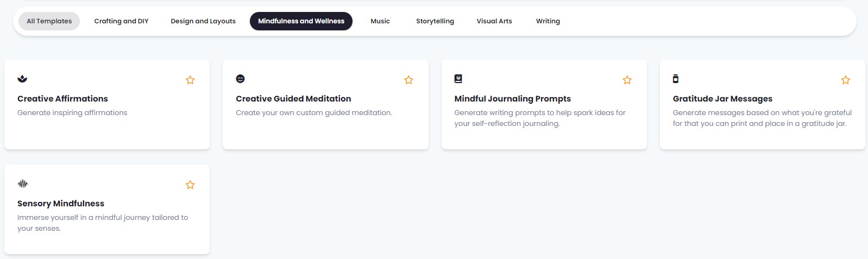Screen dimensions: 868x259
Task: Open the Gratitude Jar Messages description text
Action: tap(762, 118)
